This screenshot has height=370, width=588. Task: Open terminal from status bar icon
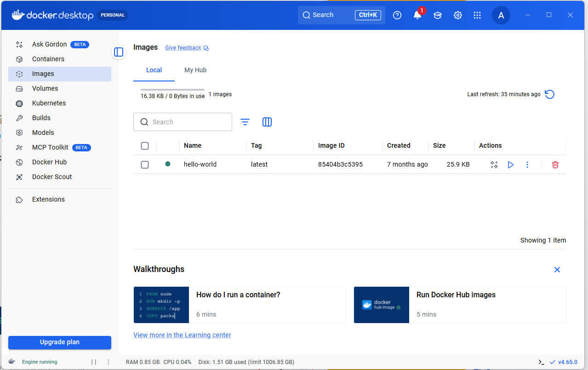pyautogui.click(x=542, y=362)
